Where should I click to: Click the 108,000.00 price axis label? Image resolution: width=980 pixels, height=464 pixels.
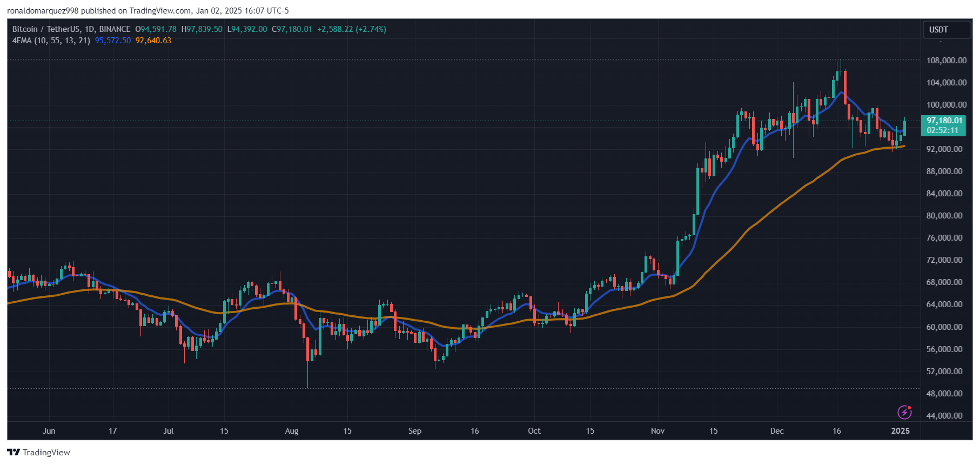coord(947,61)
